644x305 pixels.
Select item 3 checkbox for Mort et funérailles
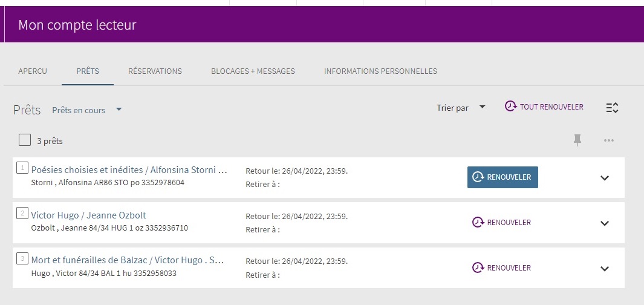tap(22, 258)
